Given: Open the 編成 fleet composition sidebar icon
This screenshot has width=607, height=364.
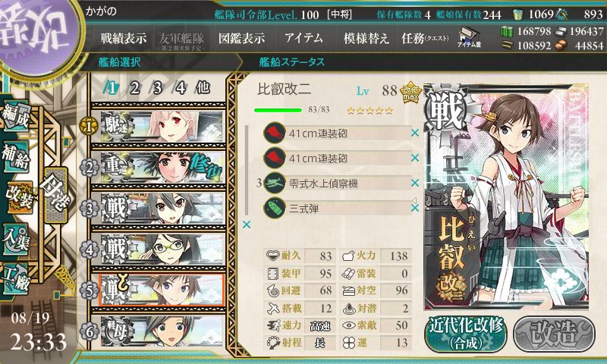Looking at the screenshot, I should click(x=16, y=116).
